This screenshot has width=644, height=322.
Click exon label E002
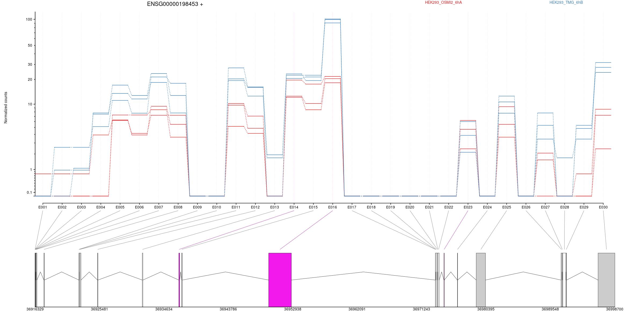[x=62, y=207]
